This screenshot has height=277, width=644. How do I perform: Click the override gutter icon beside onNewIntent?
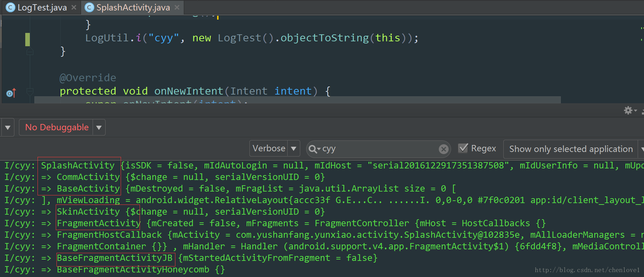[x=11, y=93]
